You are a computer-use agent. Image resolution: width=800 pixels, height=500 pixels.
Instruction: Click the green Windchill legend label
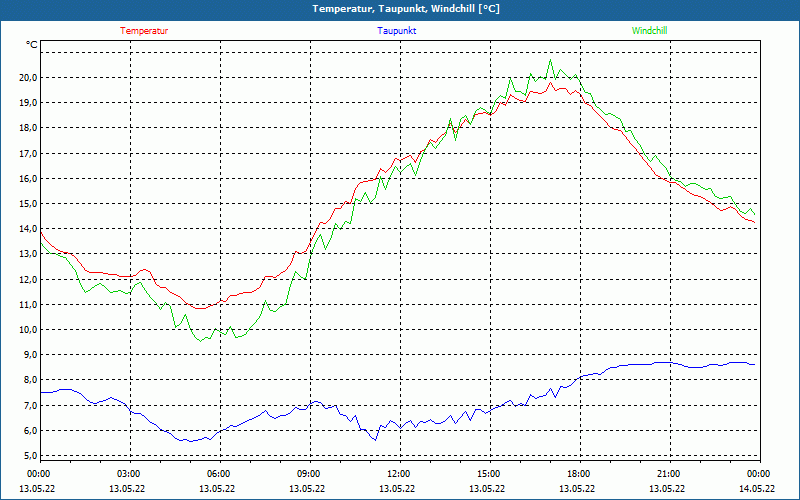pyautogui.click(x=649, y=31)
